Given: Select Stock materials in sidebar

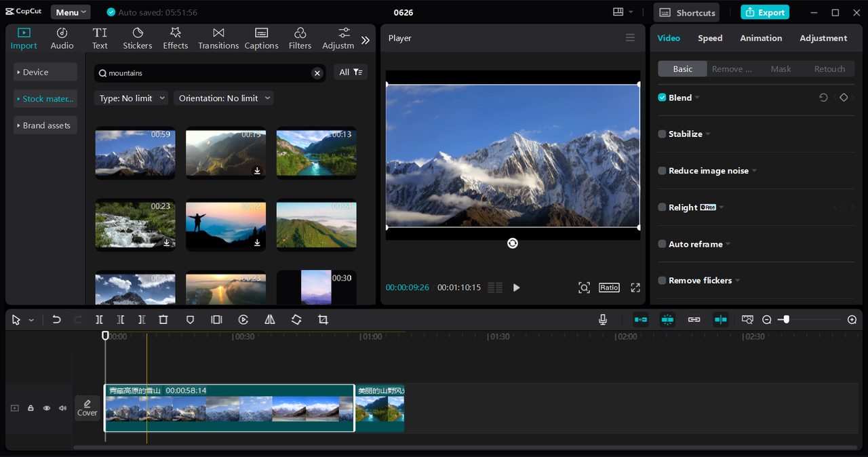Looking at the screenshot, I should pos(45,98).
